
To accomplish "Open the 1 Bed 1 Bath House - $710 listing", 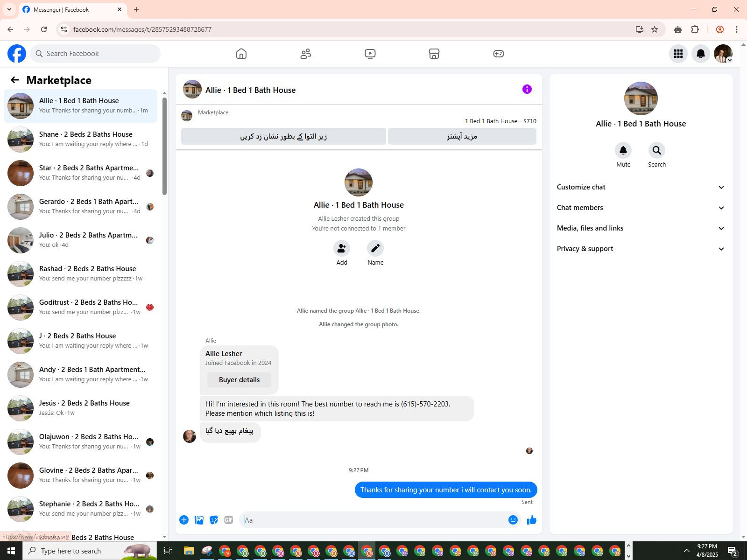I will (x=500, y=121).
